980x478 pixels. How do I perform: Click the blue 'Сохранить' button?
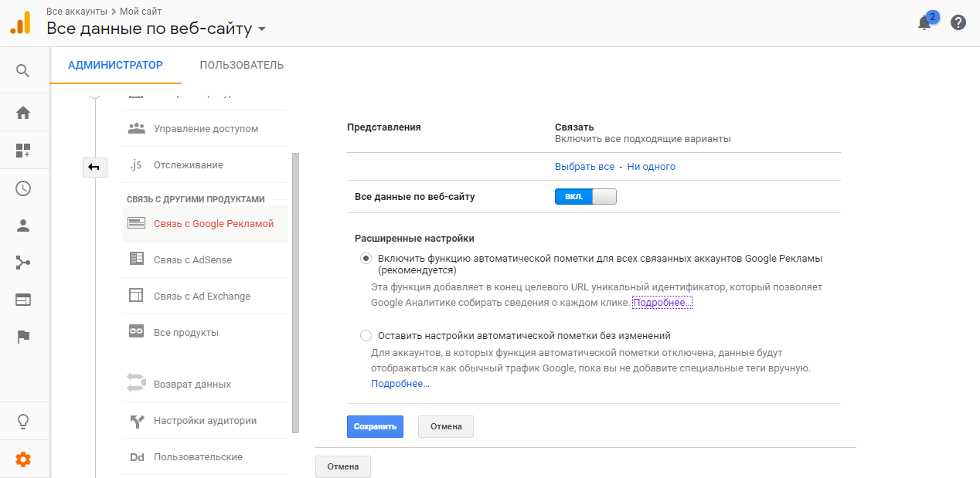pyautogui.click(x=375, y=426)
